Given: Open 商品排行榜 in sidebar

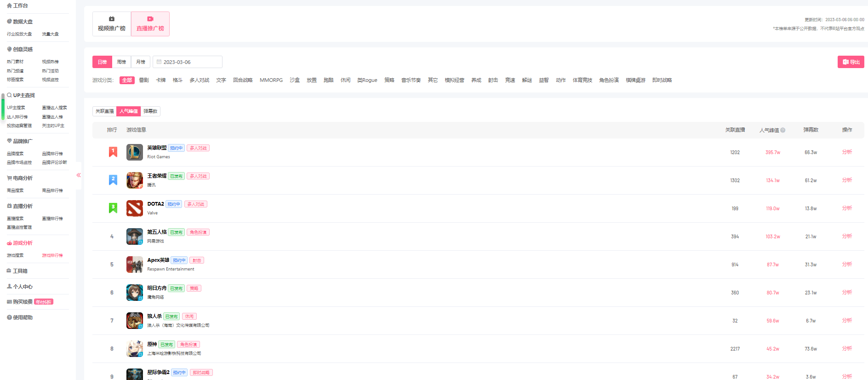Looking at the screenshot, I should [52, 190].
